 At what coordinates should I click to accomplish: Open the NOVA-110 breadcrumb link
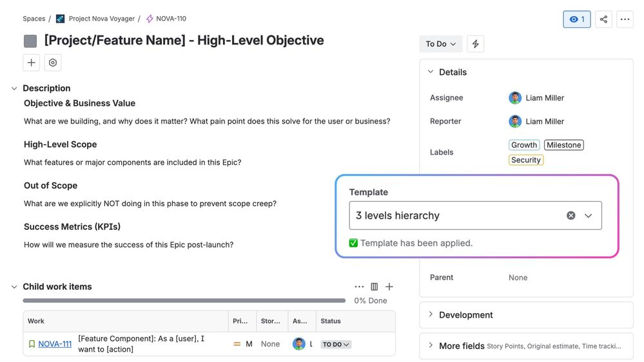(x=171, y=19)
